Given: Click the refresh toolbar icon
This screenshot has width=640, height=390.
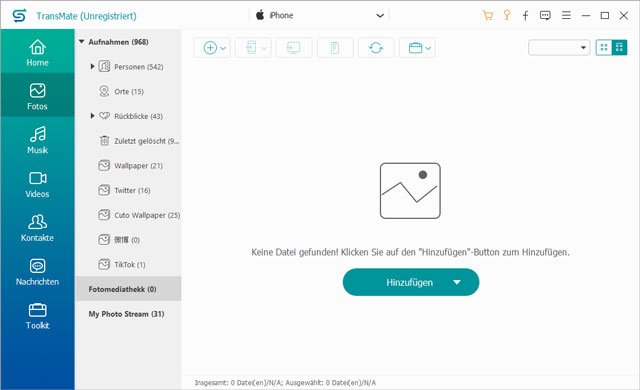Looking at the screenshot, I should [x=376, y=48].
